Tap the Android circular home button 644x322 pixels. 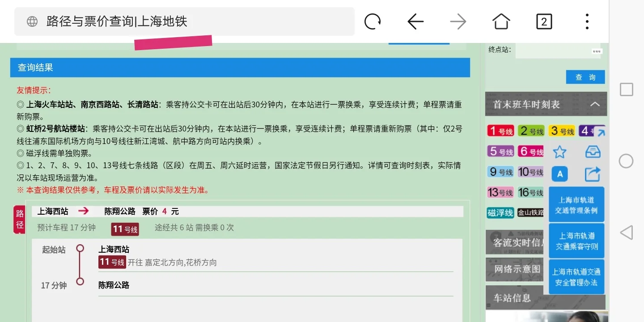coord(626,161)
